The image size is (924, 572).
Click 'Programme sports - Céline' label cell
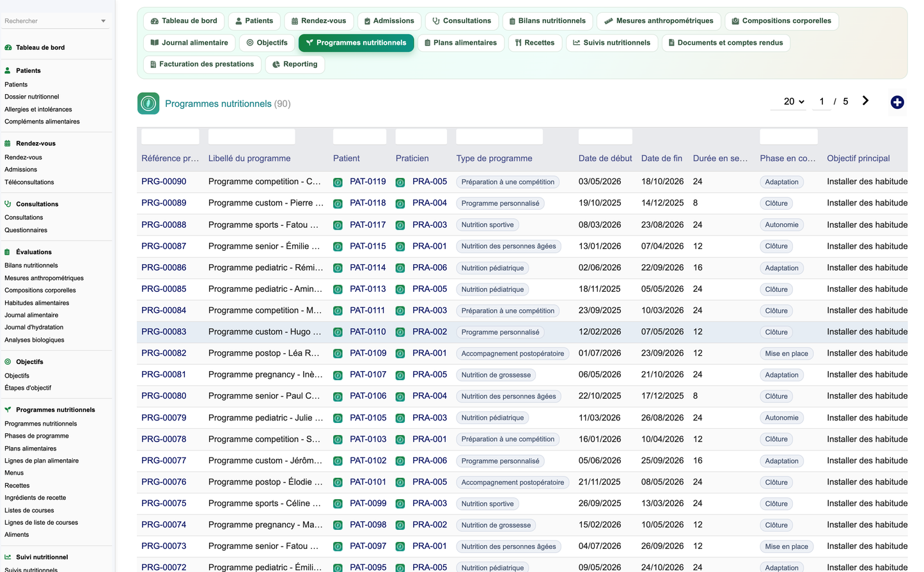point(266,503)
